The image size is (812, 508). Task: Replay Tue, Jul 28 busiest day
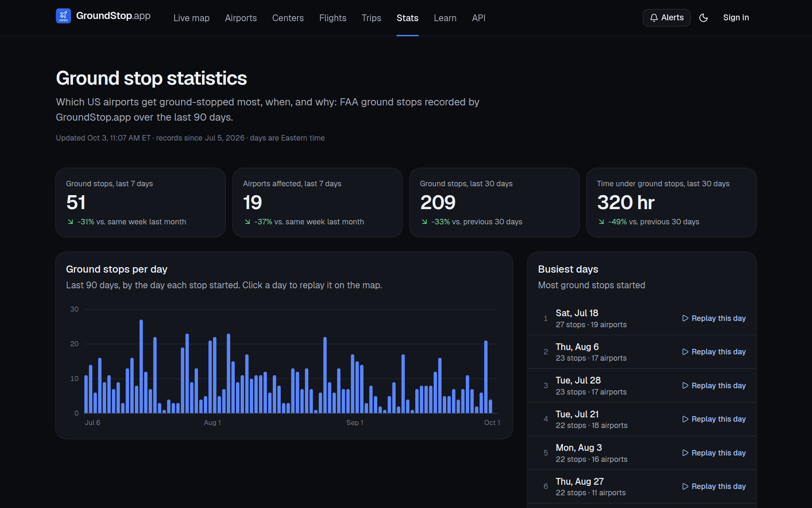[714, 386]
